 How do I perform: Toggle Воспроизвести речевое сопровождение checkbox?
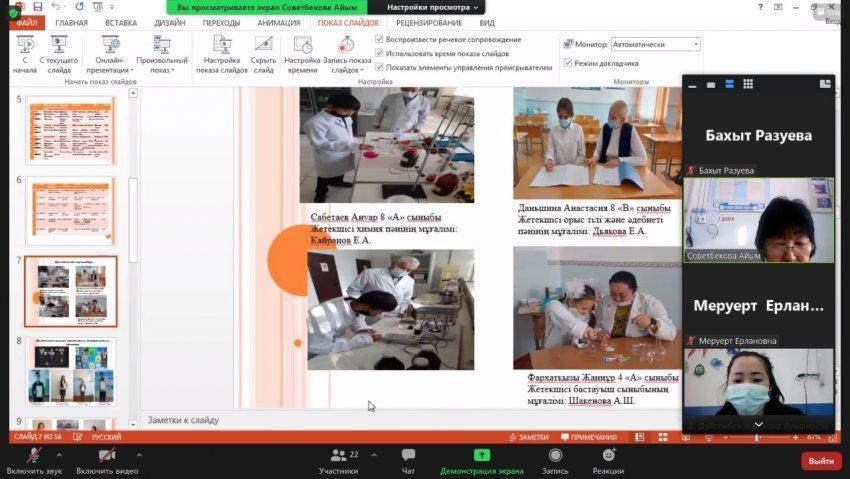[x=379, y=39]
